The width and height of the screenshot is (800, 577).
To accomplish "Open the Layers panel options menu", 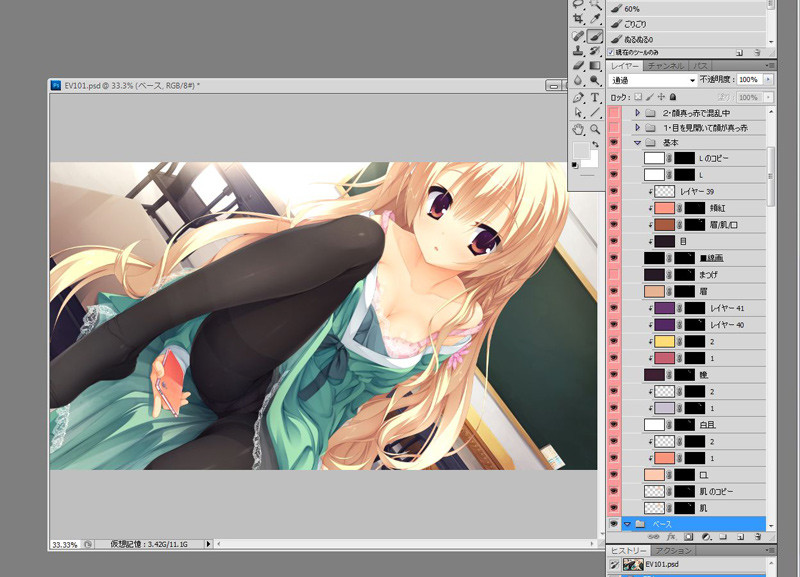I will (769, 65).
